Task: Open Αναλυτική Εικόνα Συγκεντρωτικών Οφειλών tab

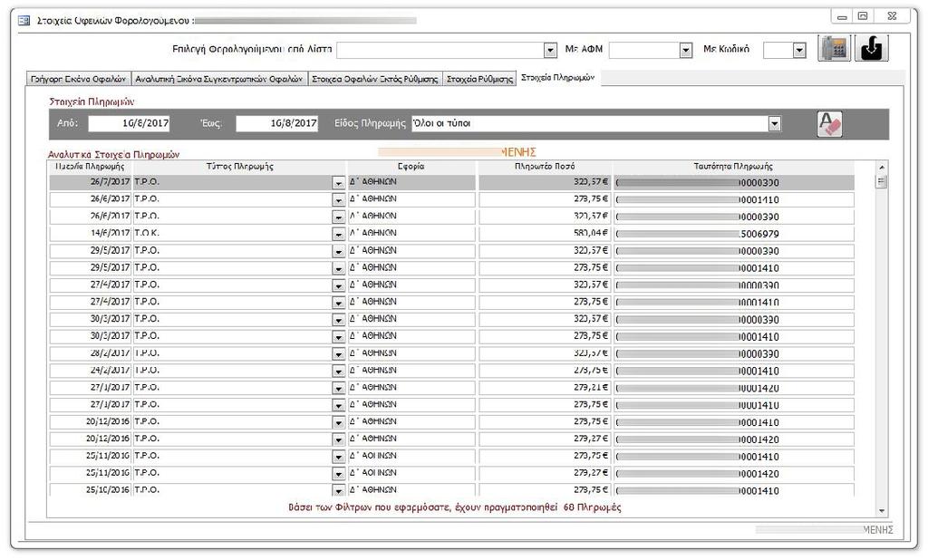Action: (219, 79)
